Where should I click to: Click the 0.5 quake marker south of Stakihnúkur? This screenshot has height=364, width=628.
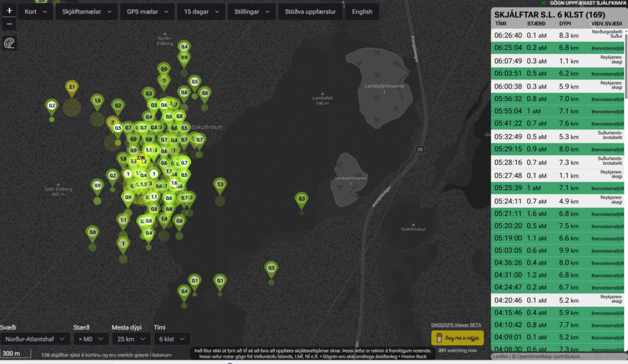(271, 268)
